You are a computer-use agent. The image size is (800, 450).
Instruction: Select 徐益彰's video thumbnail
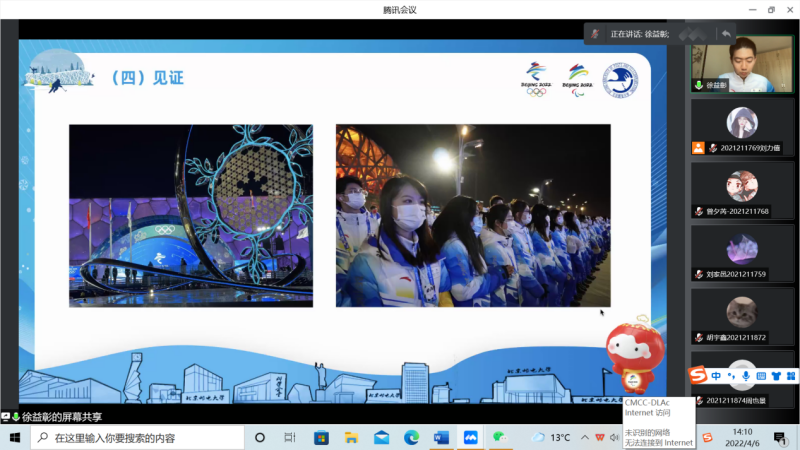coord(742,64)
